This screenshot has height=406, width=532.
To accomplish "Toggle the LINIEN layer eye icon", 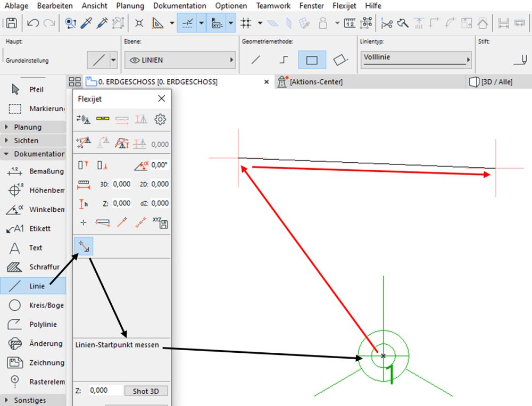I will click(x=134, y=61).
